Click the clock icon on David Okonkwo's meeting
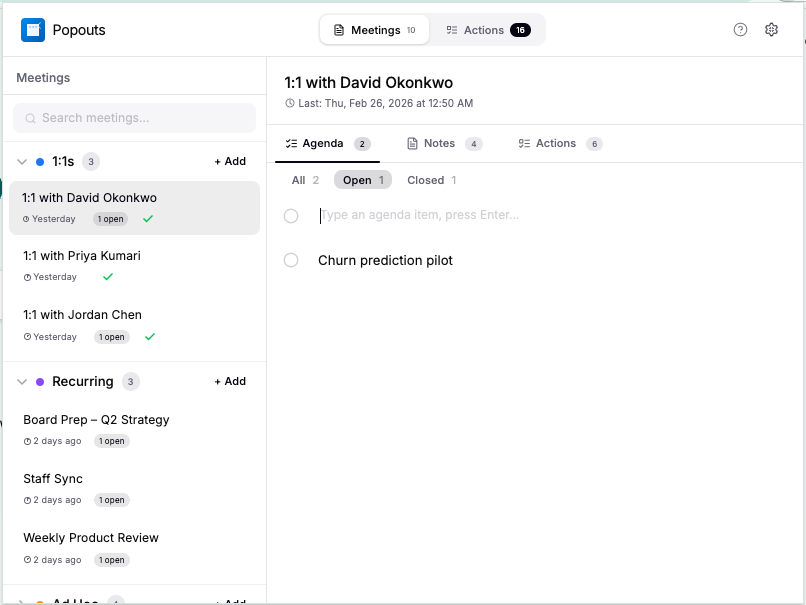The image size is (806, 605). pos(28,219)
